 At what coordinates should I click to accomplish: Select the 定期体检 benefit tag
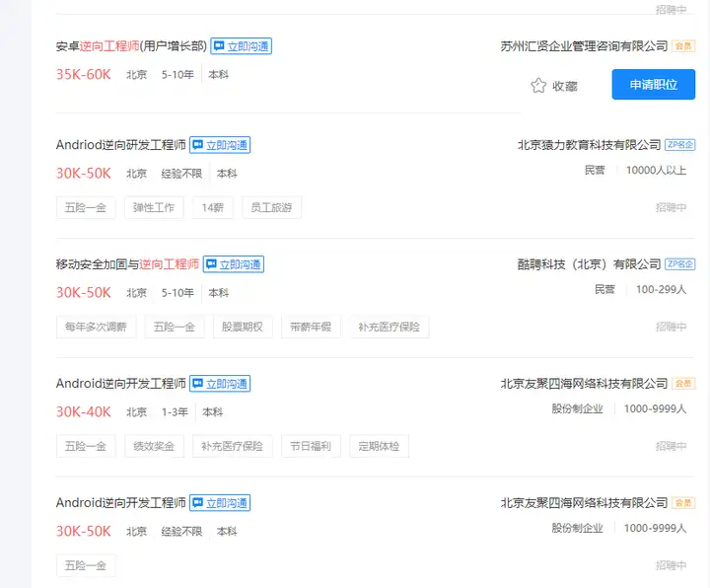pyautogui.click(x=379, y=446)
